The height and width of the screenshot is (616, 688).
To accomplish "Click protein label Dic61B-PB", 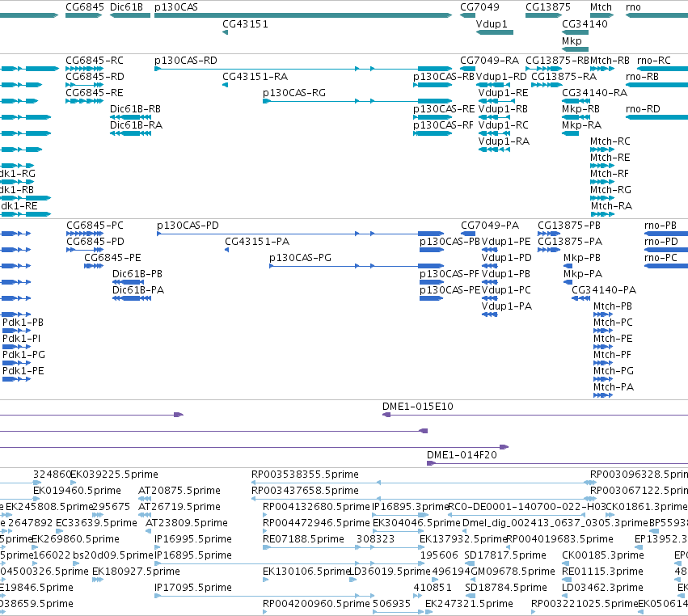I will click(137, 274).
